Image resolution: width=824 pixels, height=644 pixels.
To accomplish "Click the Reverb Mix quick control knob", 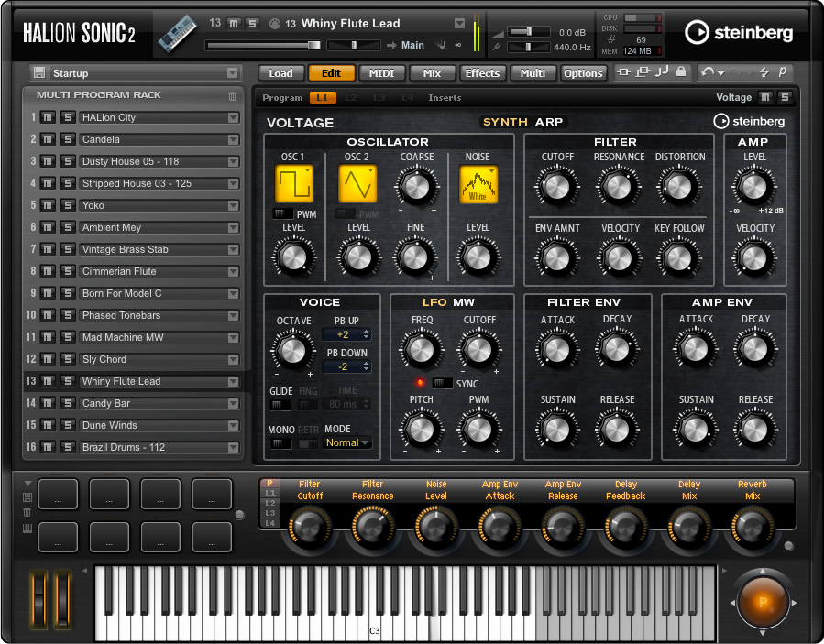I will point(752,527).
